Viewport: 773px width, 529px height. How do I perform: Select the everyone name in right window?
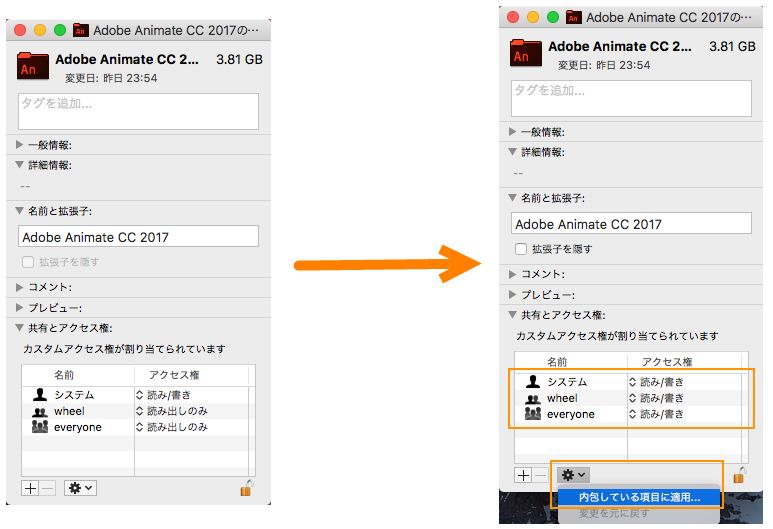click(570, 415)
